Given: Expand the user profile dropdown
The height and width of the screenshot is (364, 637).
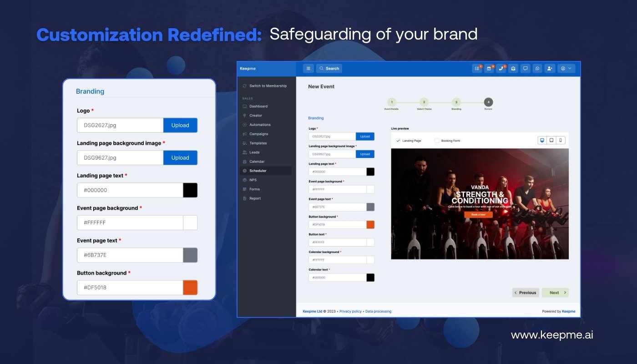Looking at the screenshot, I should pyautogui.click(x=566, y=68).
